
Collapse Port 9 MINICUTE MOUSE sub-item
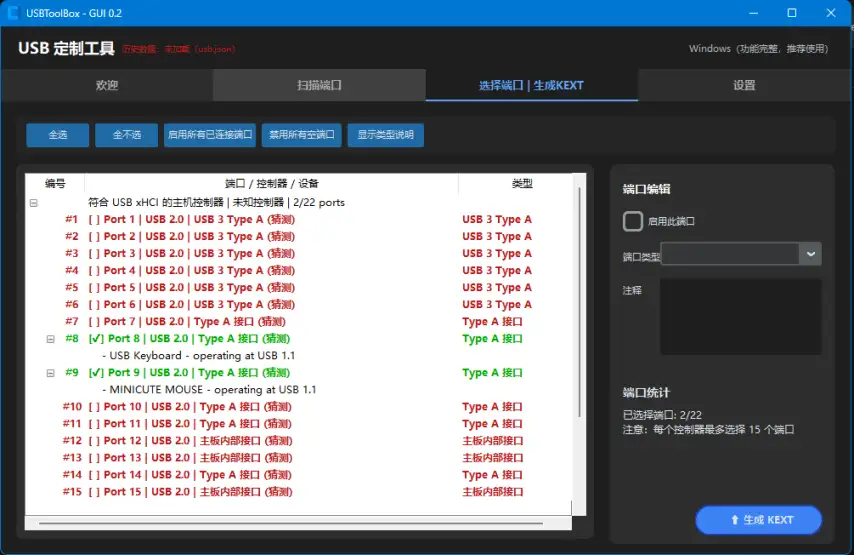(50, 373)
